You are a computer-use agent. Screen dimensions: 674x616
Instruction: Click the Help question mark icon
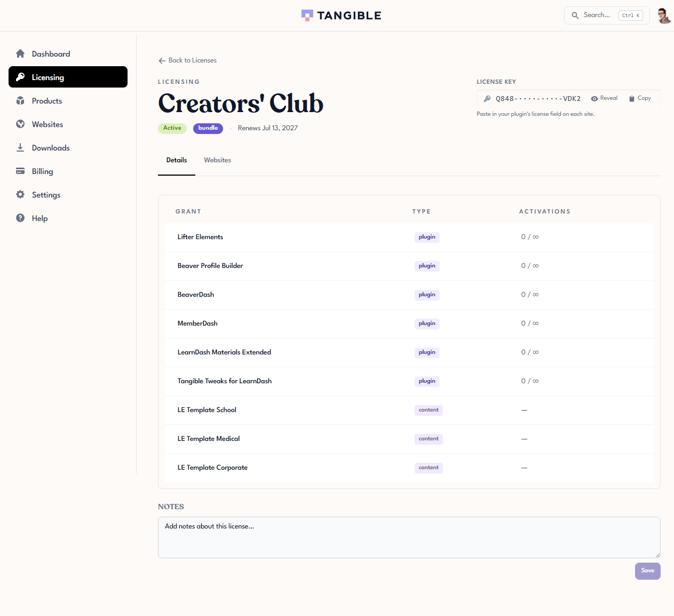click(x=20, y=218)
